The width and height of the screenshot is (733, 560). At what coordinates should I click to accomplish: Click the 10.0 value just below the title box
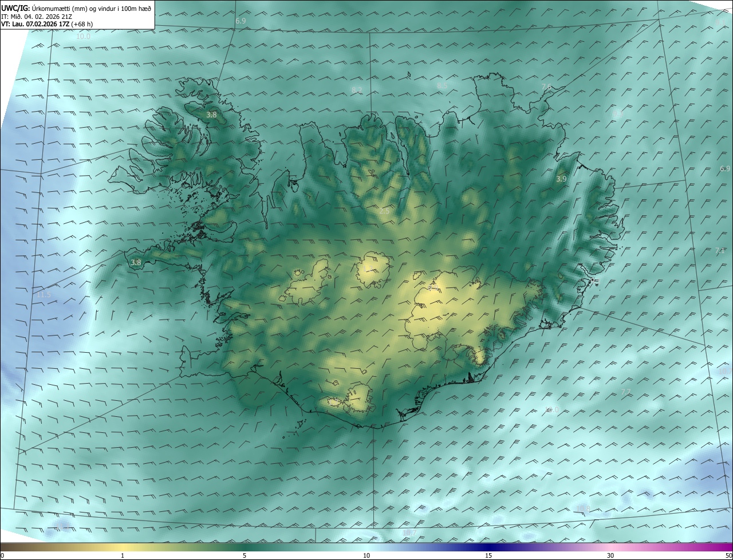(x=84, y=36)
